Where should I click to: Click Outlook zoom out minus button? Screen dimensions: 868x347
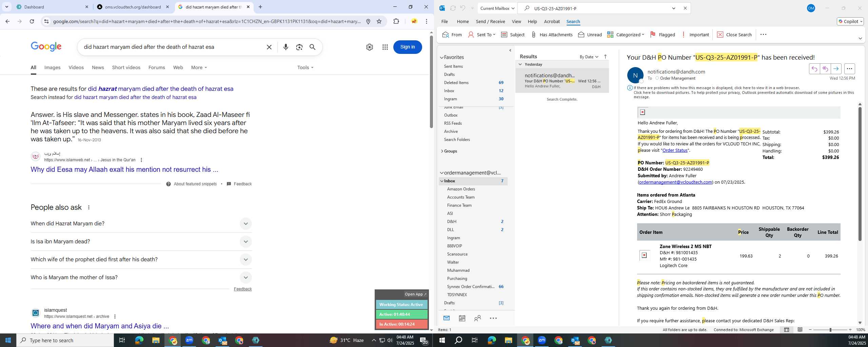pos(810,330)
